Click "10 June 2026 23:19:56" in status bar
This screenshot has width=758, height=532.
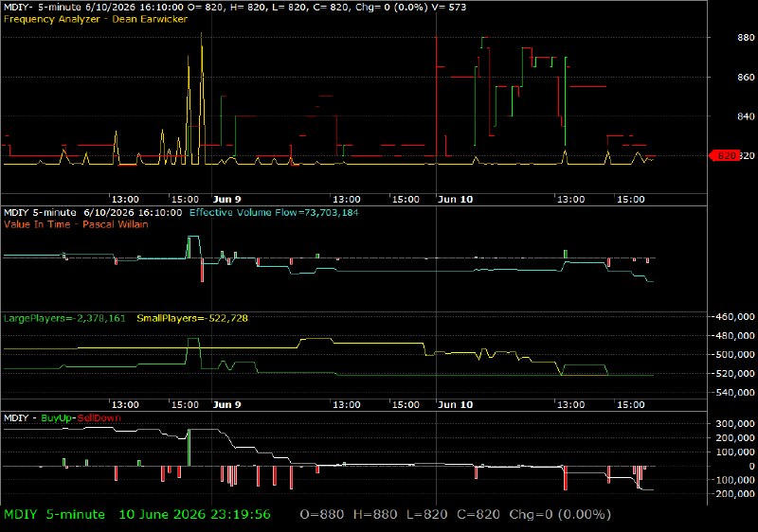click(195, 515)
